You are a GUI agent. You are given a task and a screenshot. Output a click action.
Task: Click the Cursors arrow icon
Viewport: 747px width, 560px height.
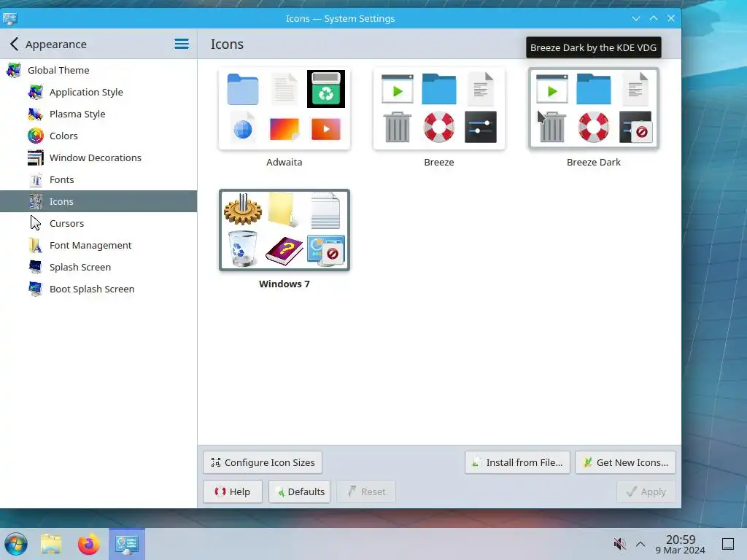(35, 223)
